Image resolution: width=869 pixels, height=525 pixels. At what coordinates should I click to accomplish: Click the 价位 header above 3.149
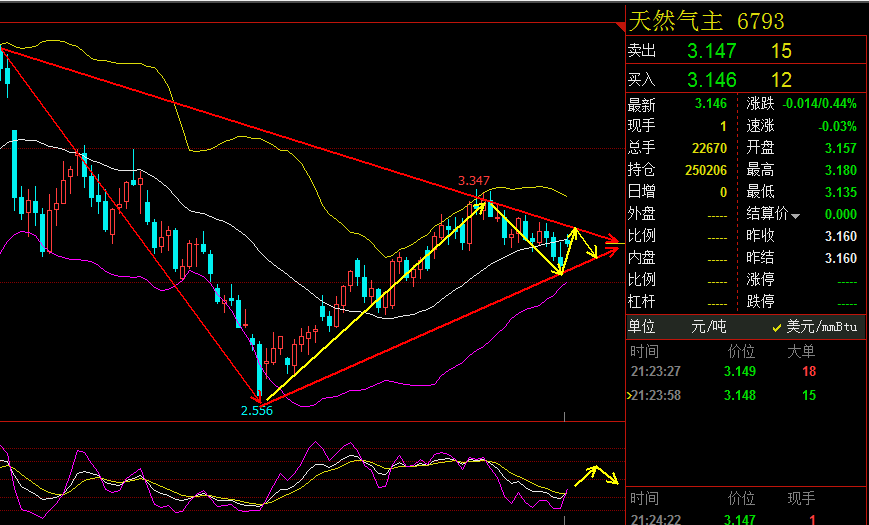pyautogui.click(x=742, y=351)
